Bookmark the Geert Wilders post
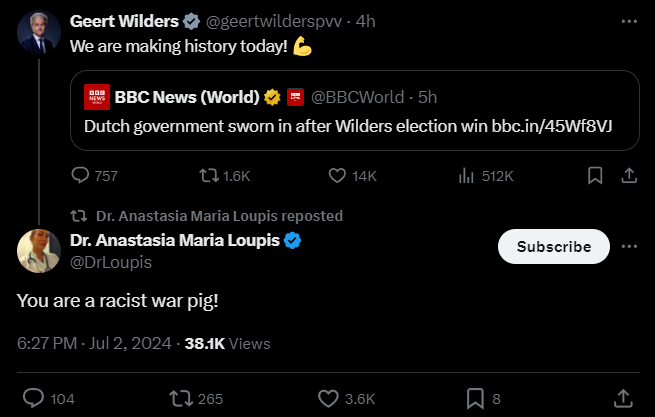The height and width of the screenshot is (417, 655). click(595, 176)
